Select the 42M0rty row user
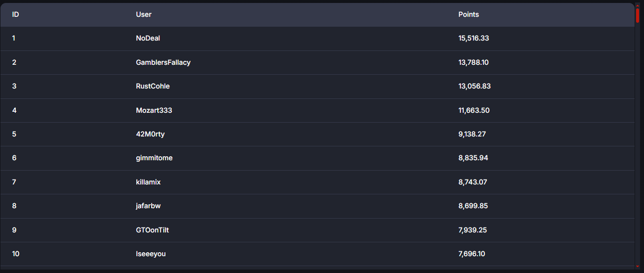644x273 pixels. (150, 134)
